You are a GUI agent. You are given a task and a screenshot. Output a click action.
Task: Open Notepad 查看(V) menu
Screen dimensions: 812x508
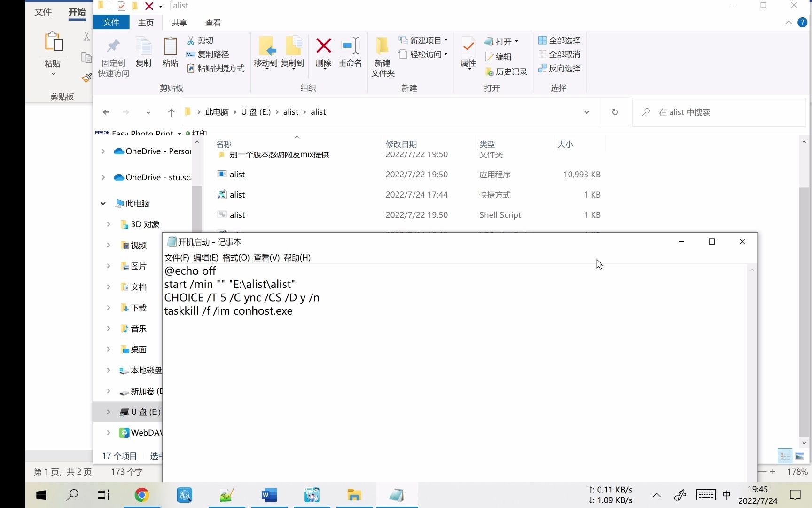pyautogui.click(x=266, y=258)
